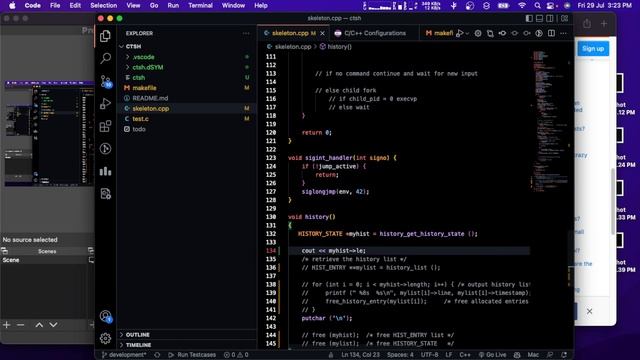Image resolution: width=640 pixels, height=360 pixels.
Task: Click Go Live in status bar
Action: point(492,355)
